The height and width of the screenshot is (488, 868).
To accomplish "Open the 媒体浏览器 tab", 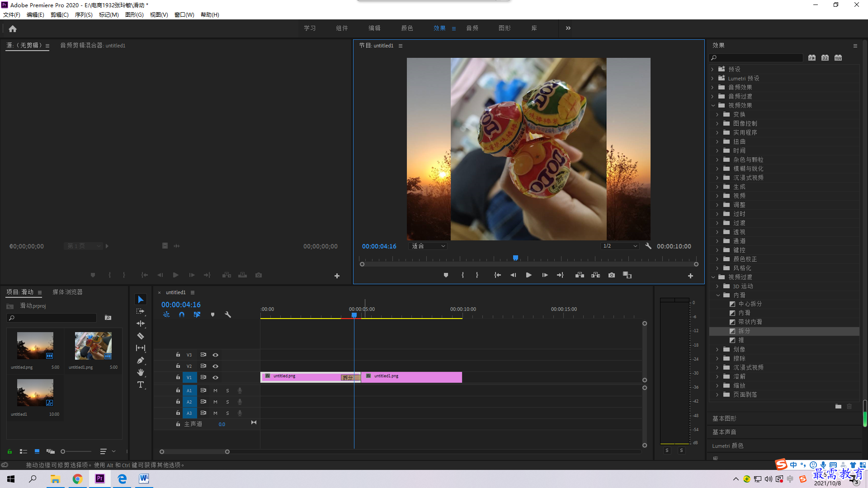I will tap(68, 292).
